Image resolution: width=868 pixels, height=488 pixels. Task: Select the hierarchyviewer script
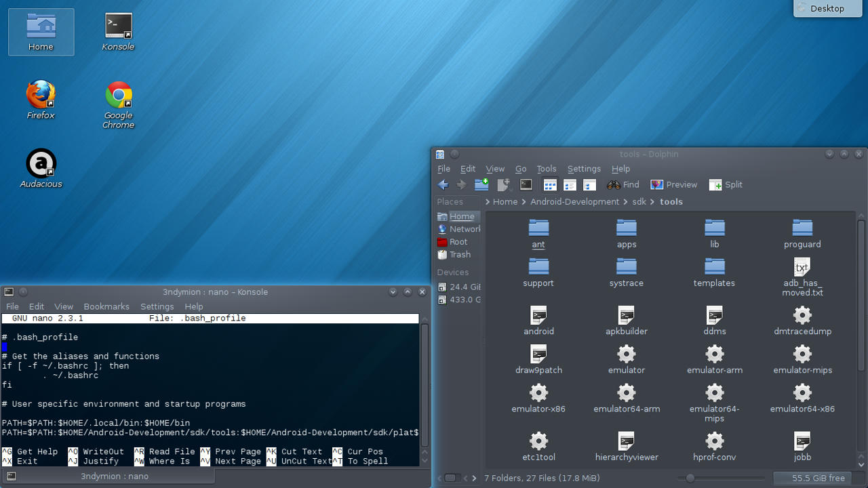[627, 446]
